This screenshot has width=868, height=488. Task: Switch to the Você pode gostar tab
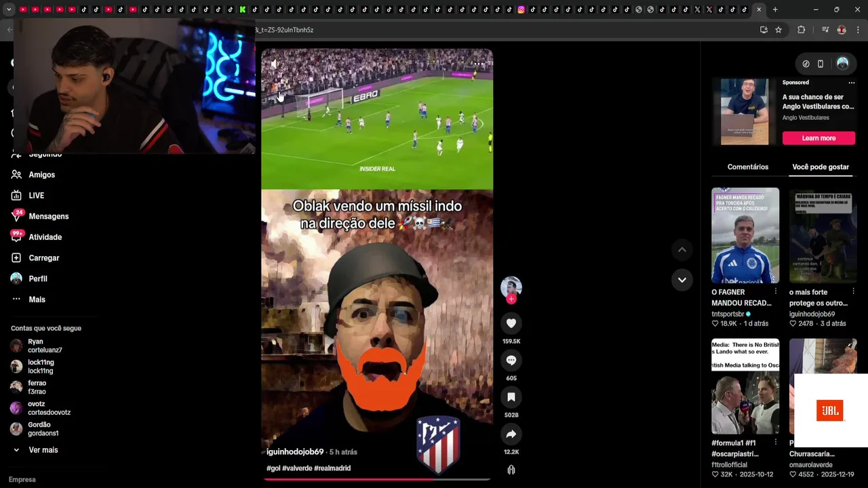[821, 167]
